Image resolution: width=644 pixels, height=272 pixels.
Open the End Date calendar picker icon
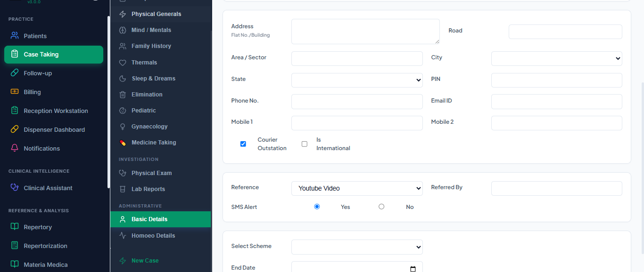tap(413, 269)
